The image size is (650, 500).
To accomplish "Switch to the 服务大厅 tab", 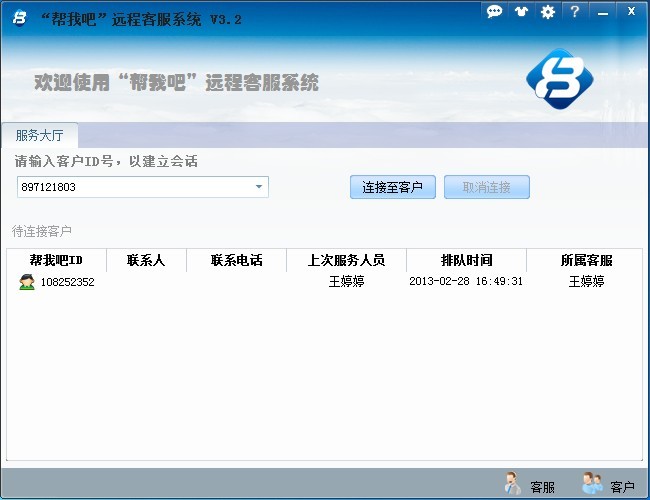I will click(x=40, y=135).
